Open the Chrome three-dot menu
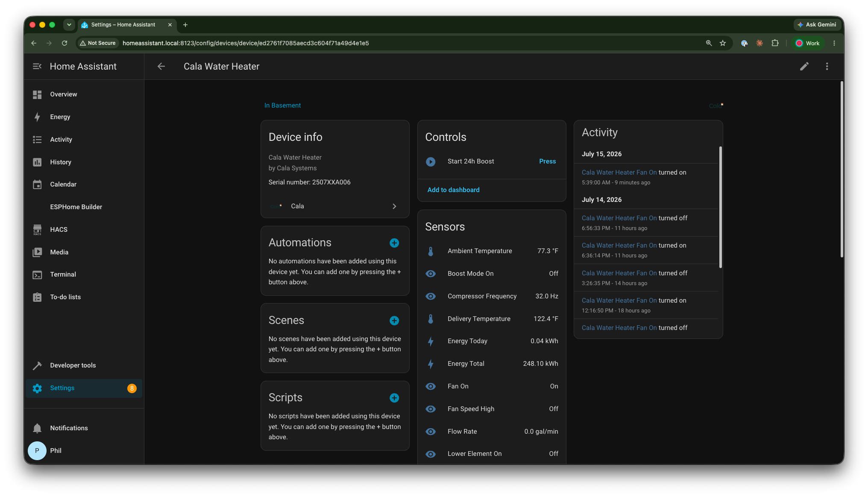The width and height of the screenshot is (868, 496). 834,43
